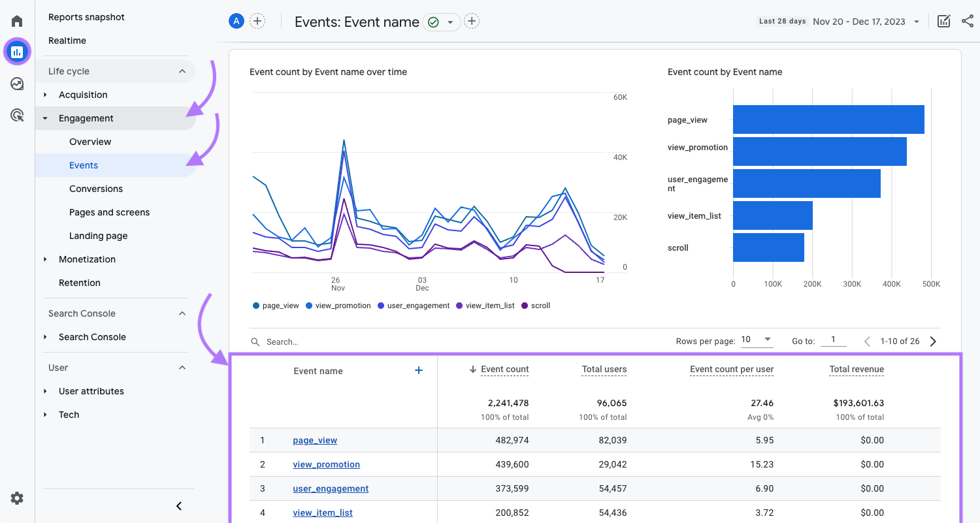Click the search magnifier in the table
Image resolution: width=980 pixels, height=523 pixels.
point(255,341)
